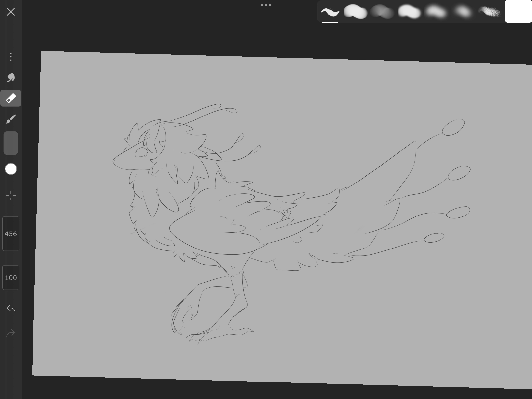Select the paintbrush tool
Viewport: 532px width, 399px height.
(11, 119)
